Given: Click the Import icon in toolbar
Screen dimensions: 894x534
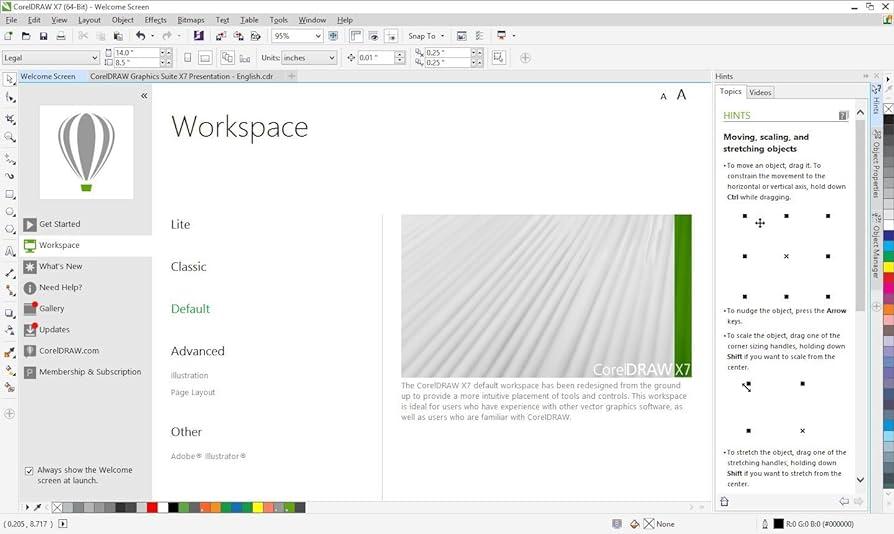Looking at the screenshot, I should tap(221, 36).
